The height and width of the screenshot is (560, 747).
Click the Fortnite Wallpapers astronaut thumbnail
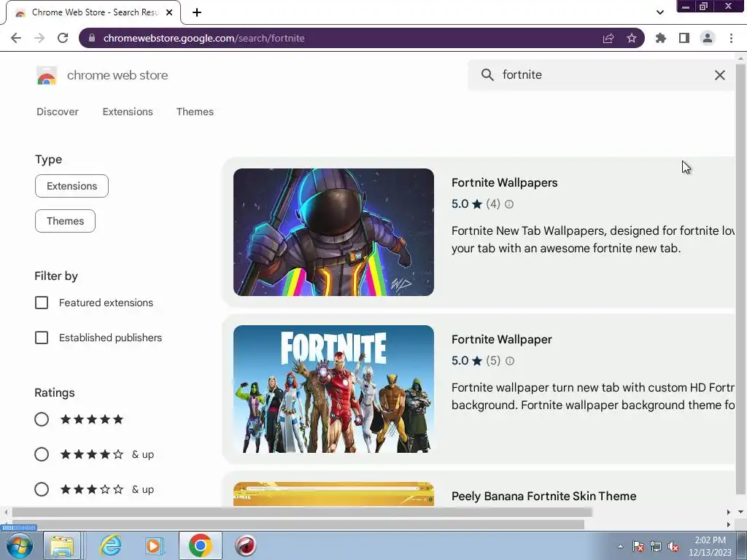pos(333,233)
